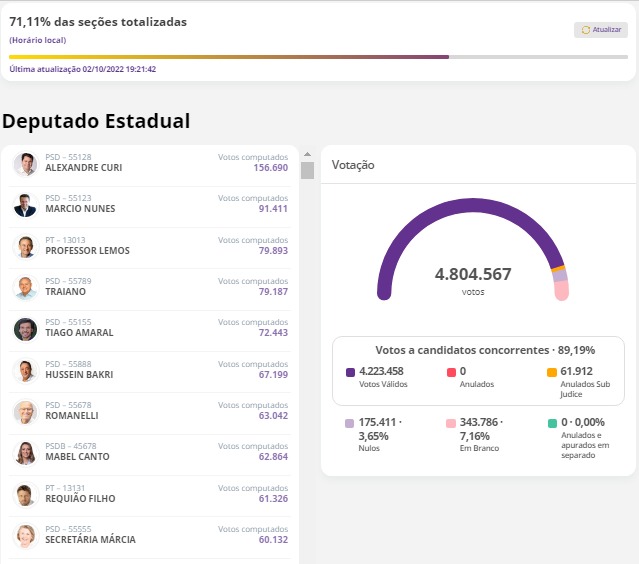Open Traiano's profile photo
The width and height of the screenshot is (639, 564).
coord(25,288)
